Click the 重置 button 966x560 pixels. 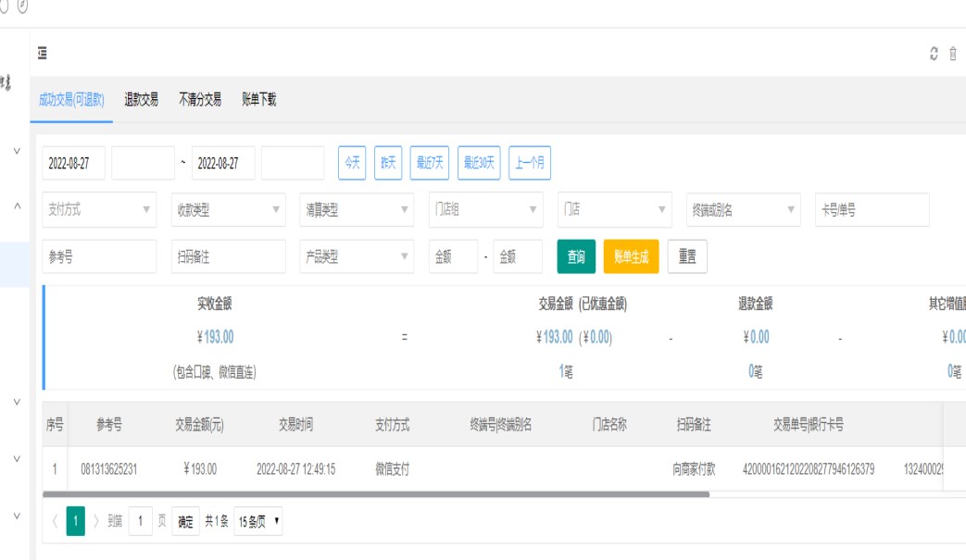coord(687,257)
